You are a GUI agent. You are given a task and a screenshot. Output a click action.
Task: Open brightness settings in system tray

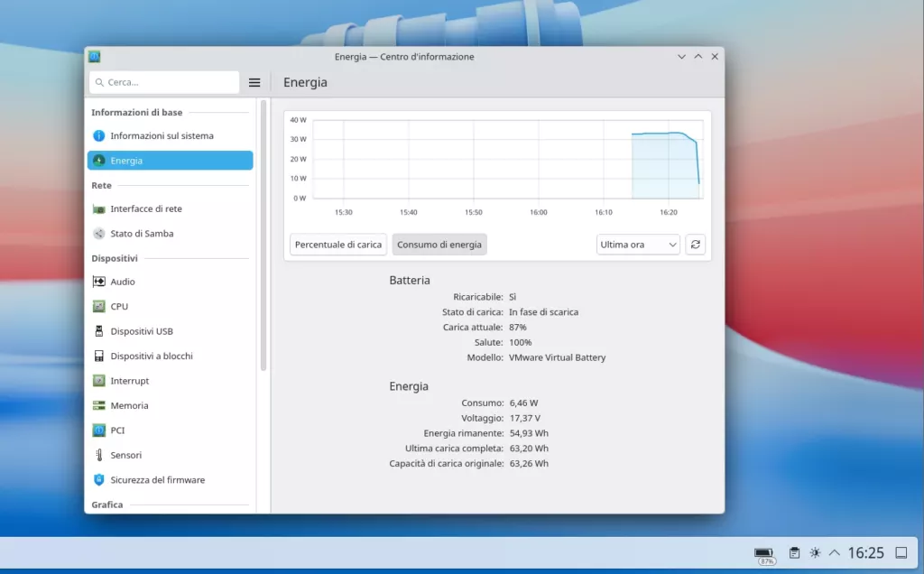click(815, 552)
